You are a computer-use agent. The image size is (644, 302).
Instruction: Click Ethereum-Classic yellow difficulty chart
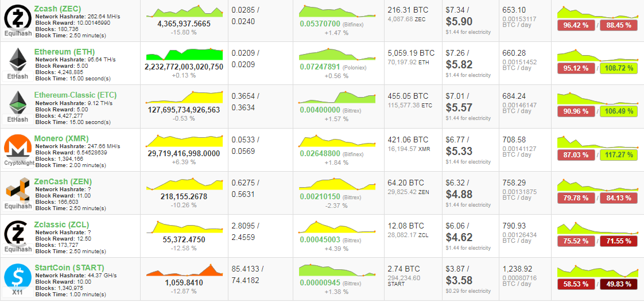[184, 98]
